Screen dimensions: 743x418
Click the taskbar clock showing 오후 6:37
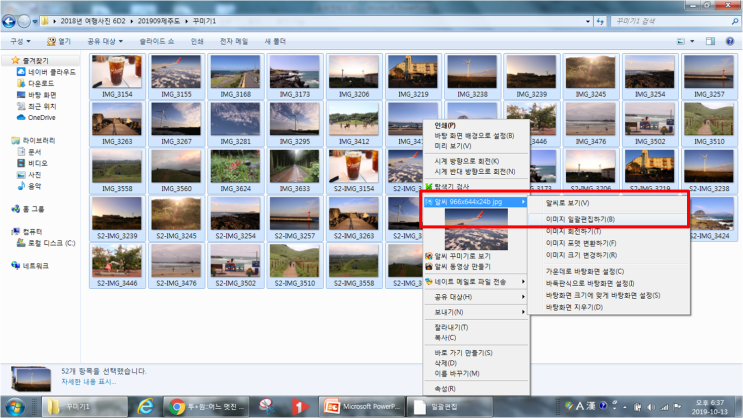(x=709, y=407)
